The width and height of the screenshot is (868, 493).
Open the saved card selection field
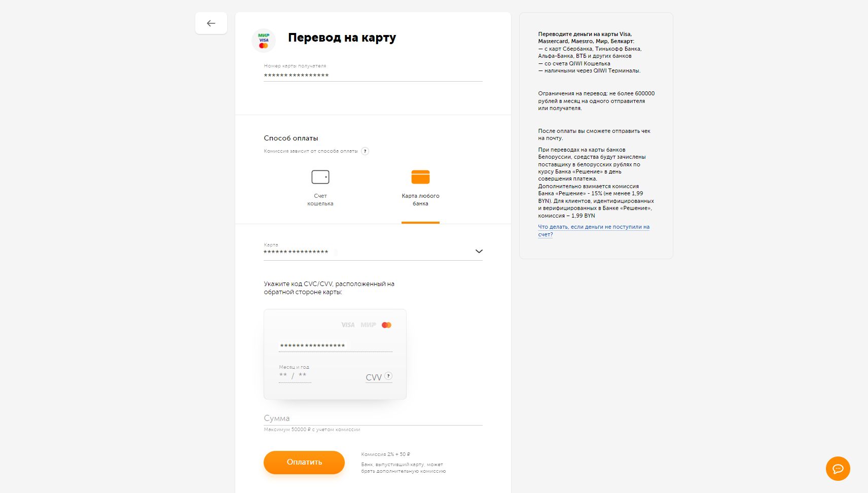click(365, 252)
